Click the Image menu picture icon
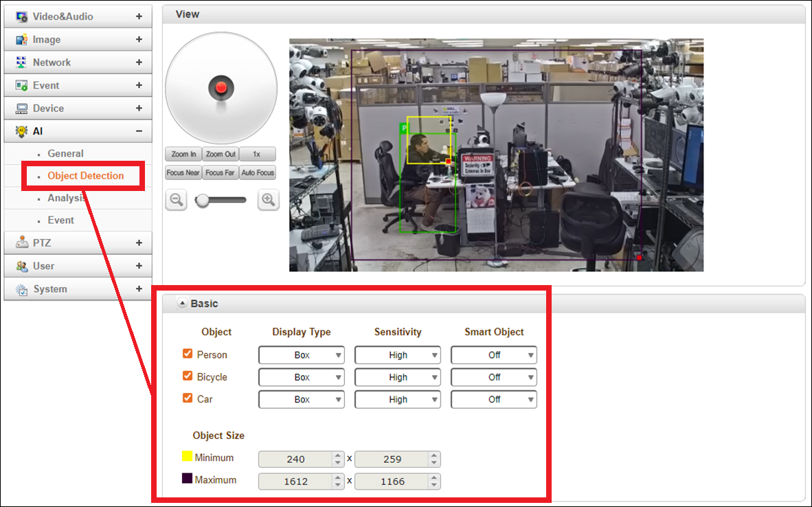The width and height of the screenshot is (812, 507). tap(21, 39)
